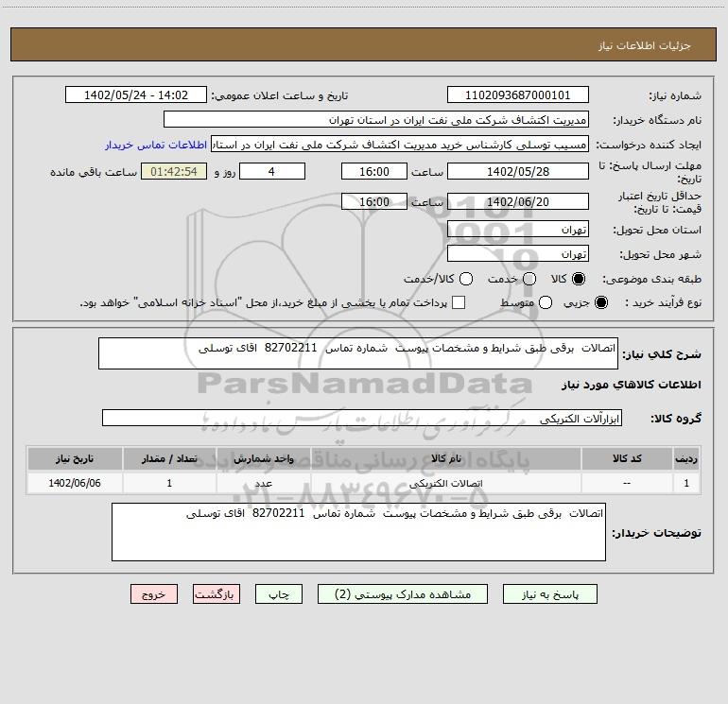
Task: Click the استان محل تحویل field
Action: point(517,231)
